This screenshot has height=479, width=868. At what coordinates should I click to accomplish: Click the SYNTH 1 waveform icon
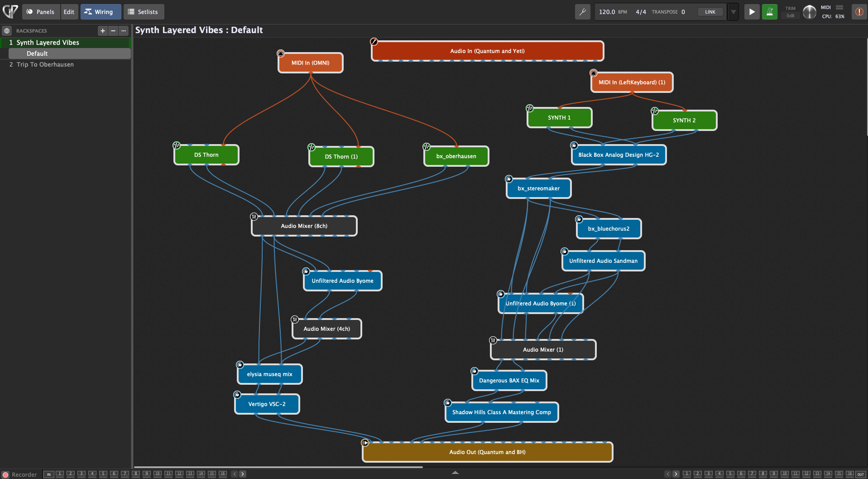(x=530, y=108)
